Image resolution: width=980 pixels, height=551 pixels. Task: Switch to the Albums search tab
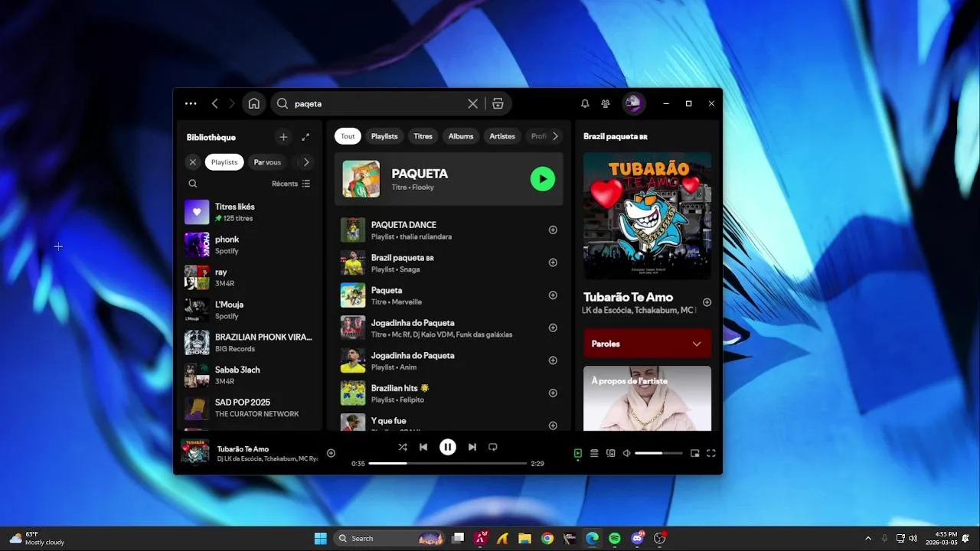[x=461, y=136]
